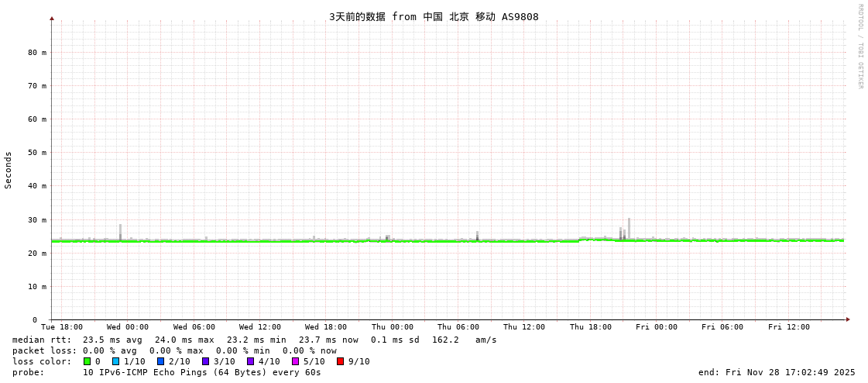Viewport: 868px width, 383px height.
Task: Click the red 9/10 loss swatch
Action: point(341,361)
